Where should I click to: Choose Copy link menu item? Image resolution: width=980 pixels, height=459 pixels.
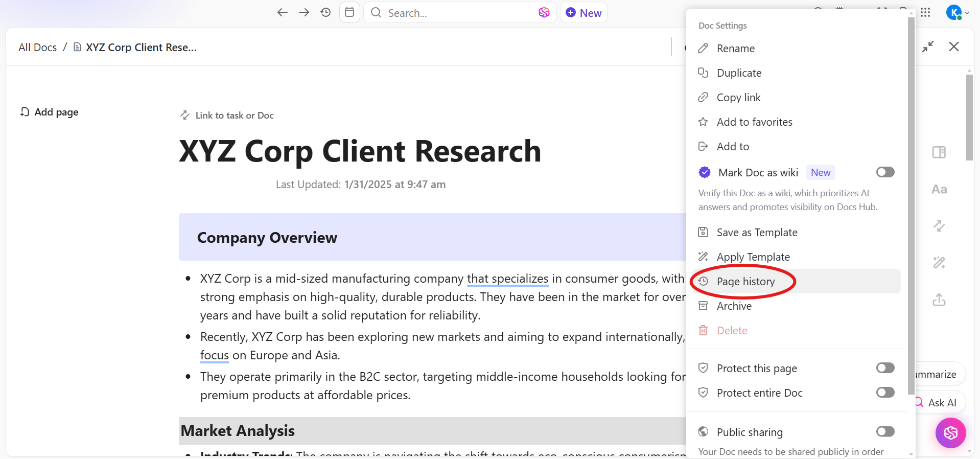[796, 98]
